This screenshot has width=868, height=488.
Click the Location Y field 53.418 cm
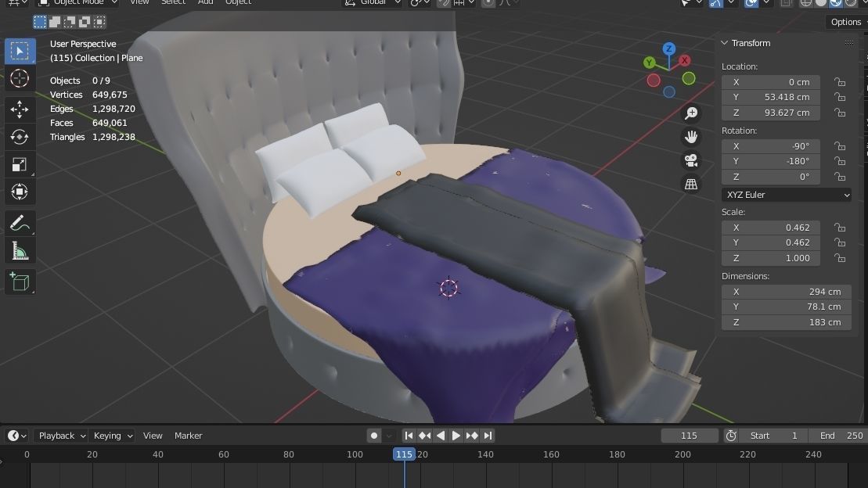771,97
